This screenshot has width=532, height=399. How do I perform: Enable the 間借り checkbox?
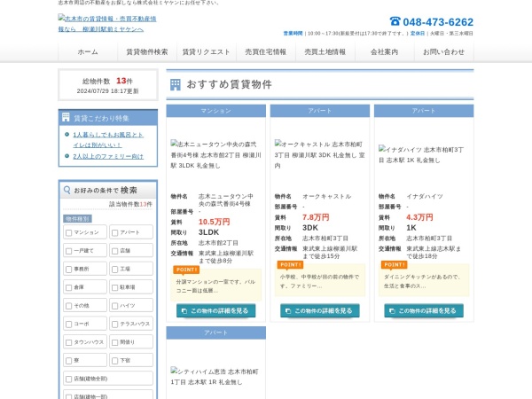pos(115,342)
